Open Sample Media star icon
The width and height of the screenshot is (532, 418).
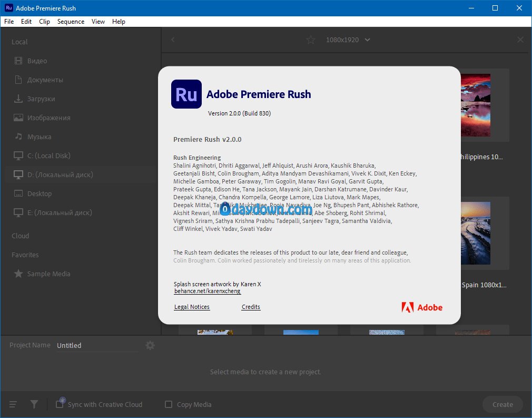tap(18, 274)
